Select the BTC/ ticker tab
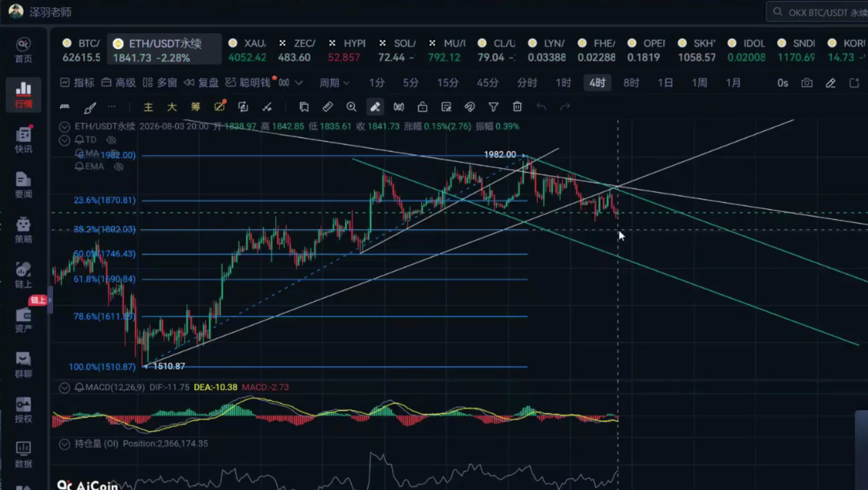The image size is (868, 490). pyautogui.click(x=82, y=50)
